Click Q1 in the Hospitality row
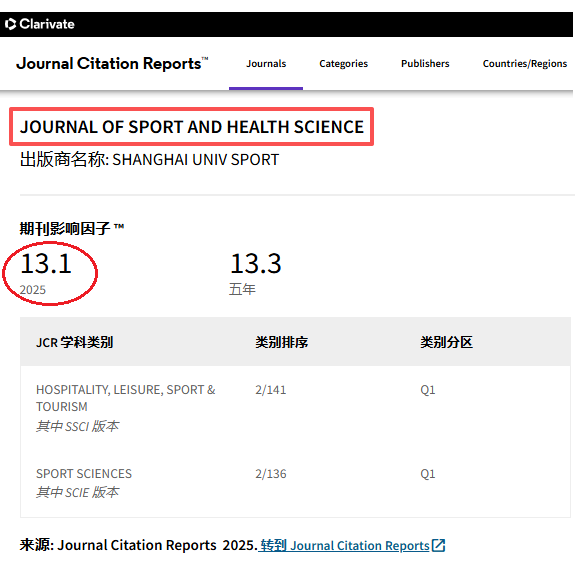This screenshot has height=563, width=575. [428, 390]
